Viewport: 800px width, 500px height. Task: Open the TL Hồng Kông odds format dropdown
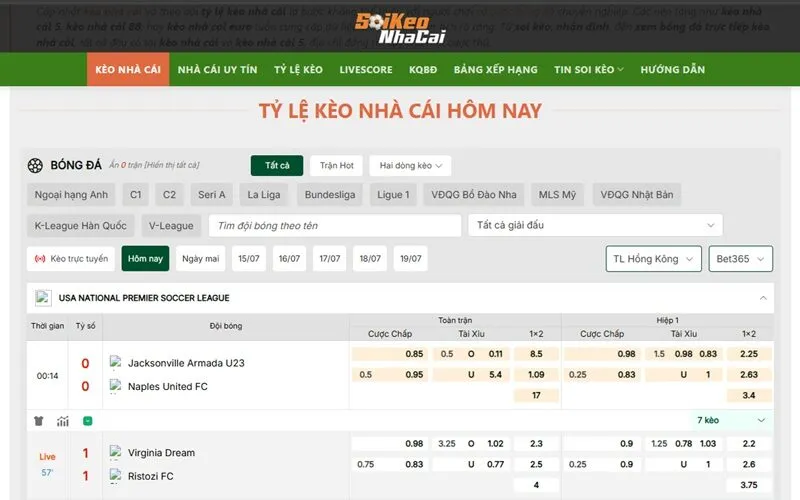(654, 259)
